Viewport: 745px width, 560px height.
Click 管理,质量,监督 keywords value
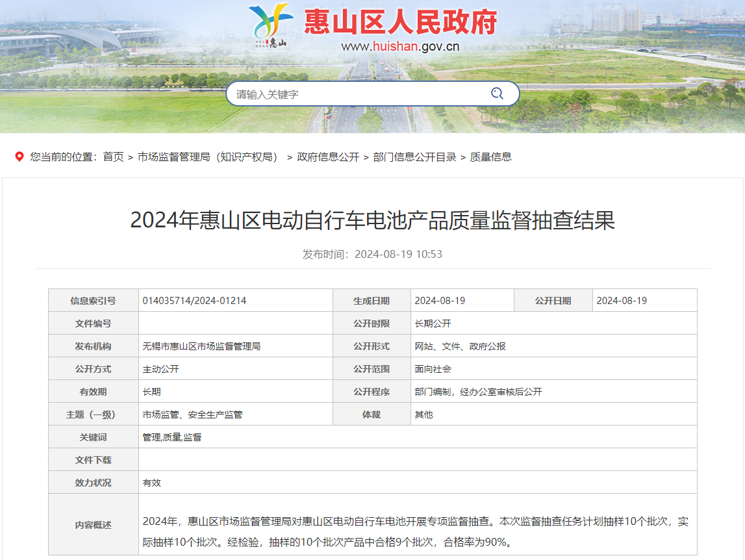click(172, 437)
